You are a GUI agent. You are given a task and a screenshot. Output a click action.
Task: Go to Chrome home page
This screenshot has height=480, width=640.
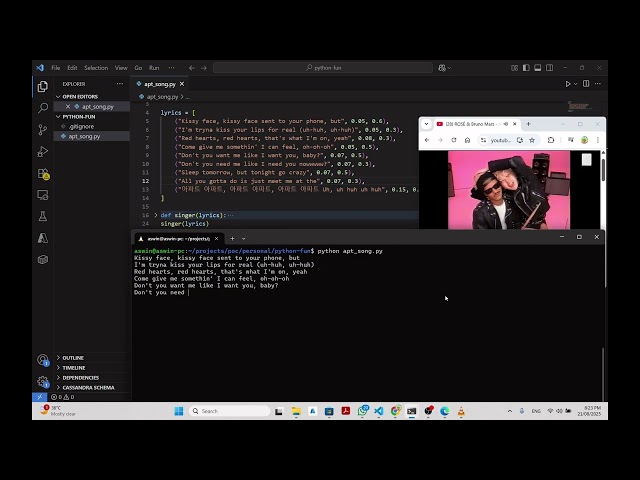pos(467,140)
